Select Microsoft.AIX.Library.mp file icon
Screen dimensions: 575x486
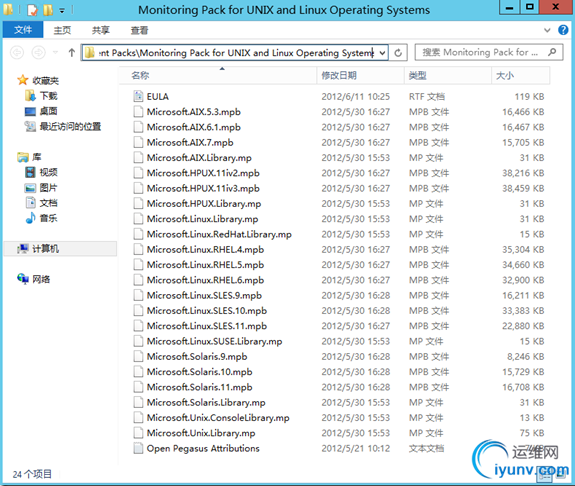click(138, 158)
